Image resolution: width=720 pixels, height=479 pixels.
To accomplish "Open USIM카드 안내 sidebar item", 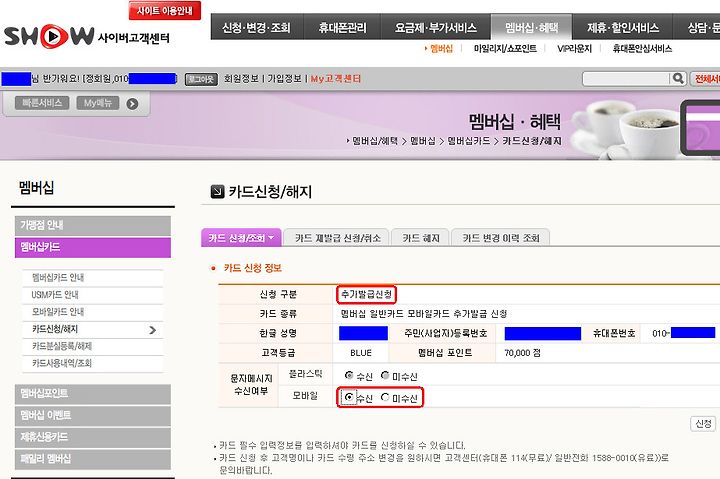I will point(55,294).
